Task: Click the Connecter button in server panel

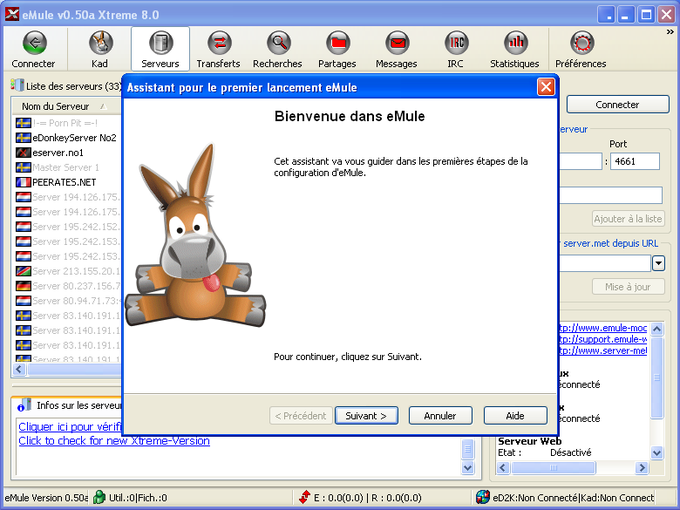Action: [618, 105]
